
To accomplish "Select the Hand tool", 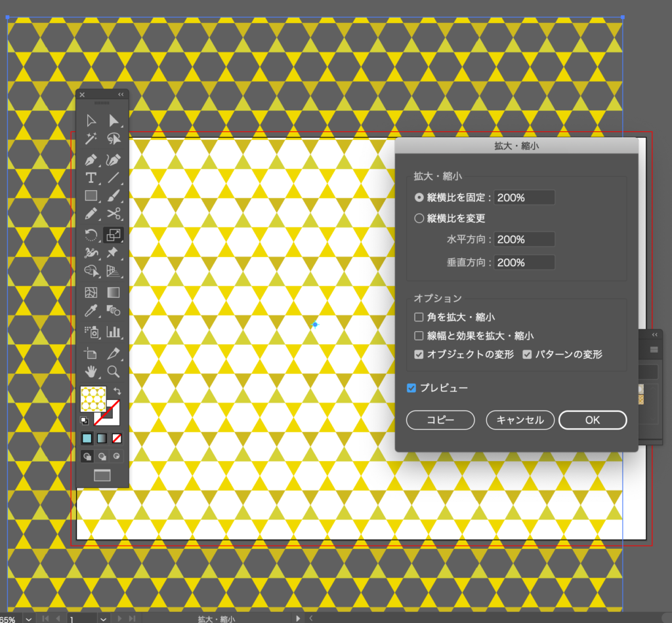I will (x=91, y=371).
